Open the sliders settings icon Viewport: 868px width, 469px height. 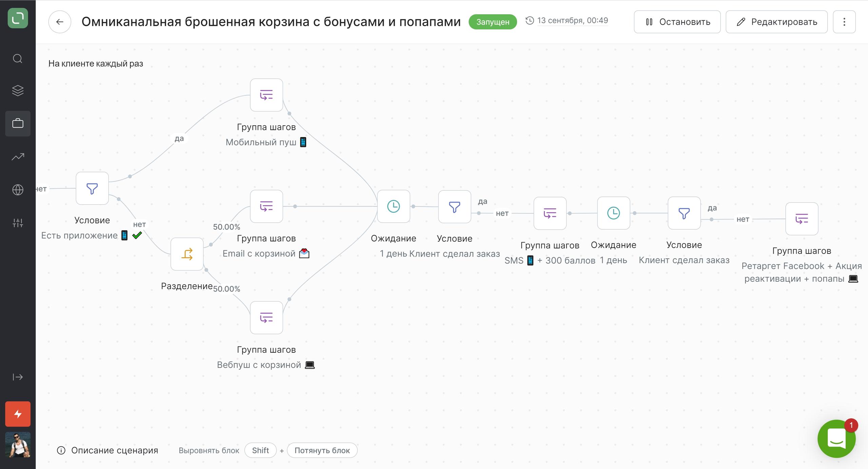[x=18, y=223]
